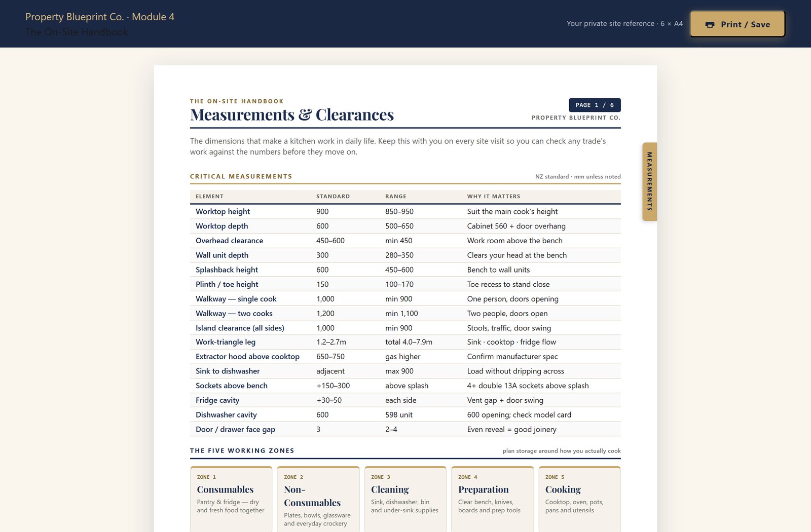Click The Five Working Zones heading

(x=242, y=451)
